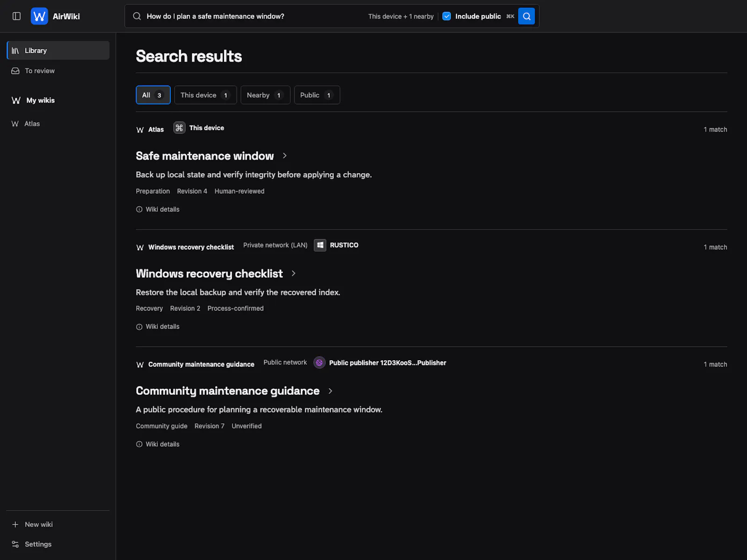Open the Windows recovery checklist result title
This screenshot has width=747, height=560.
click(209, 273)
